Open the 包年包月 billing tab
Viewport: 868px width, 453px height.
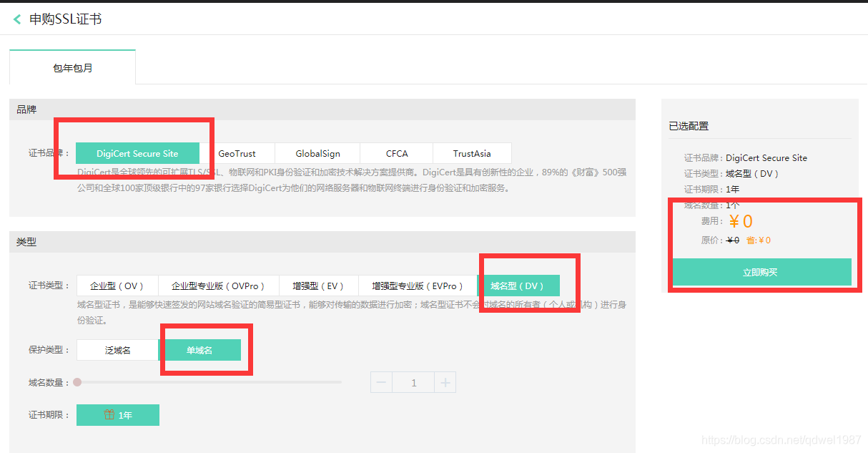tap(72, 68)
